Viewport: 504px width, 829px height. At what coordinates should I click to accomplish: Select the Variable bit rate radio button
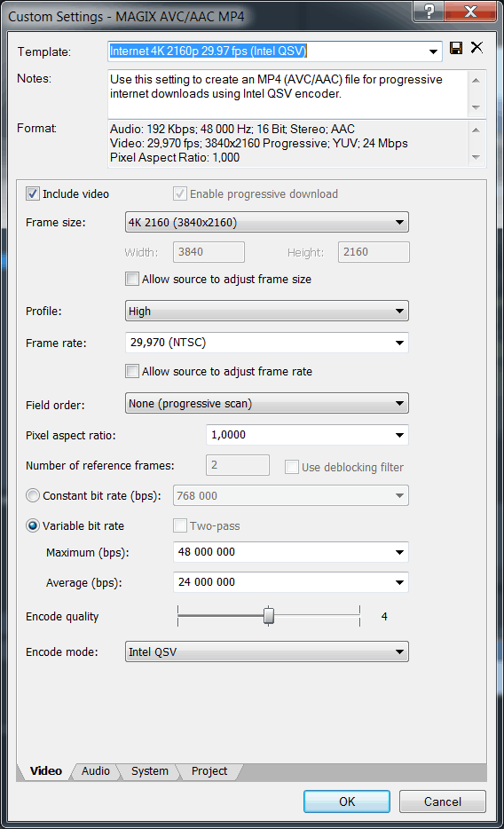point(33,525)
